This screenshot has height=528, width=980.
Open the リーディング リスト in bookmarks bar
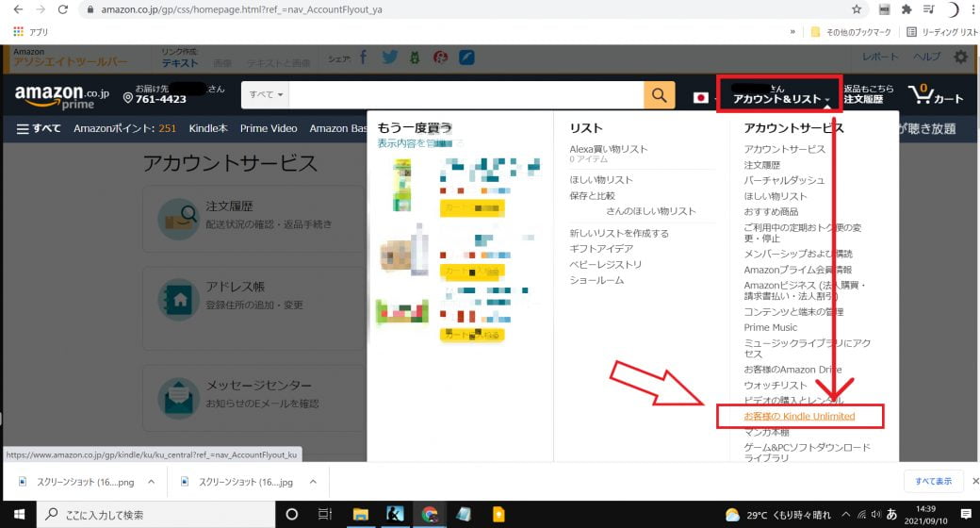pyautogui.click(x=942, y=32)
